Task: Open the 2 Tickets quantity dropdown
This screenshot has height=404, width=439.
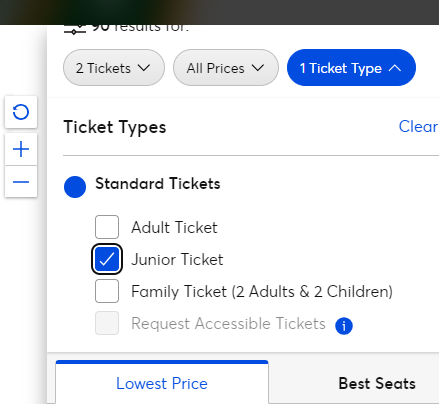Action: pyautogui.click(x=114, y=68)
